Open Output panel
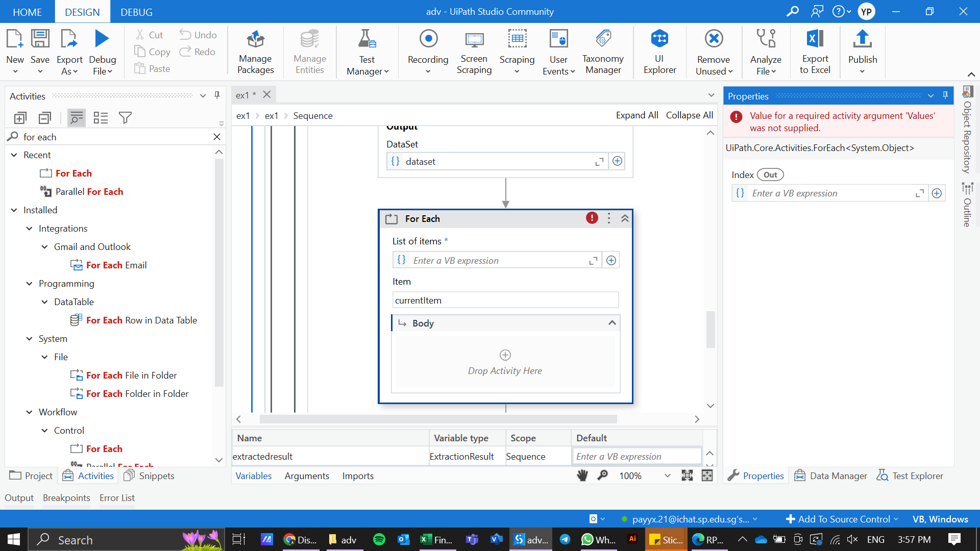 coord(19,498)
